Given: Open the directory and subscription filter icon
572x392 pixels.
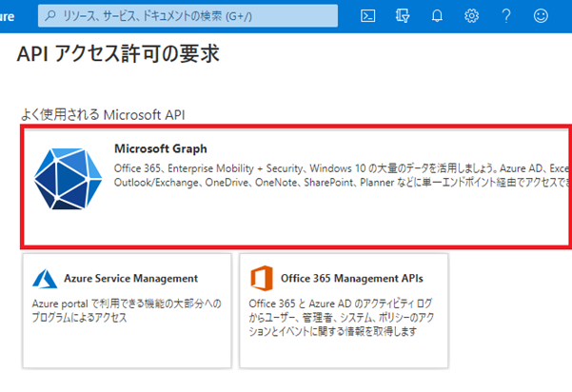Looking at the screenshot, I should coord(402,15).
